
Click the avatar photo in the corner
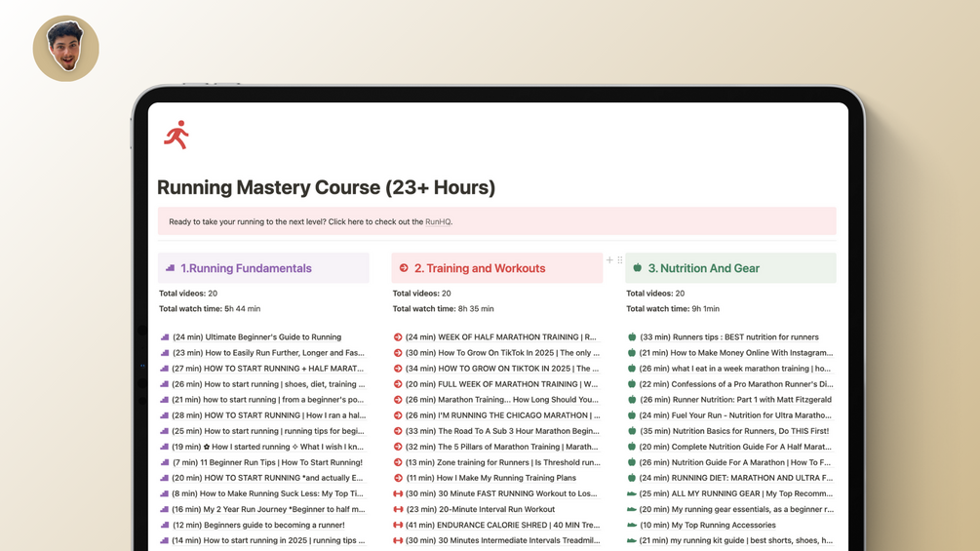tap(66, 48)
